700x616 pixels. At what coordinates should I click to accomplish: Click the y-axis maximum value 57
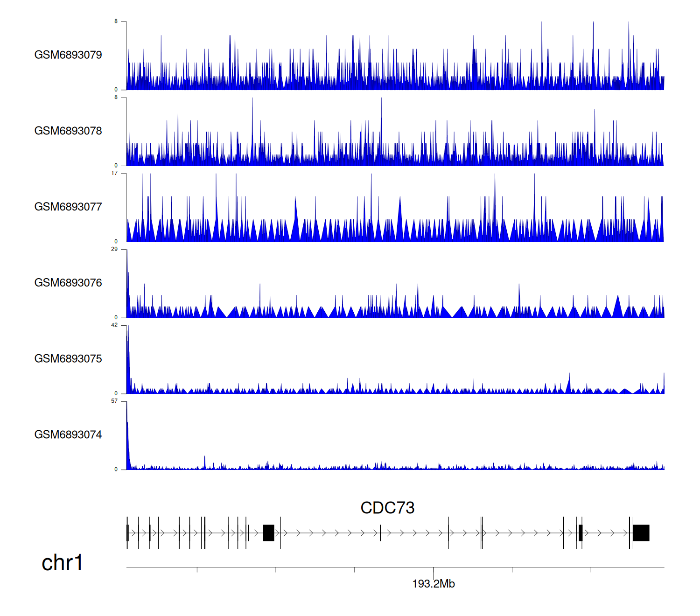pyautogui.click(x=114, y=401)
